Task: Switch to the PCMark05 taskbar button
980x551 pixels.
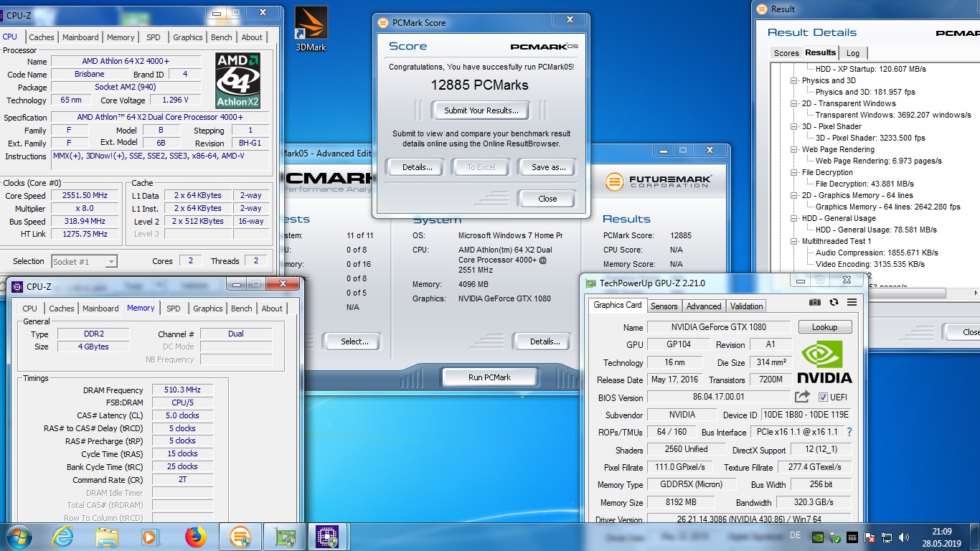Action: (x=240, y=537)
